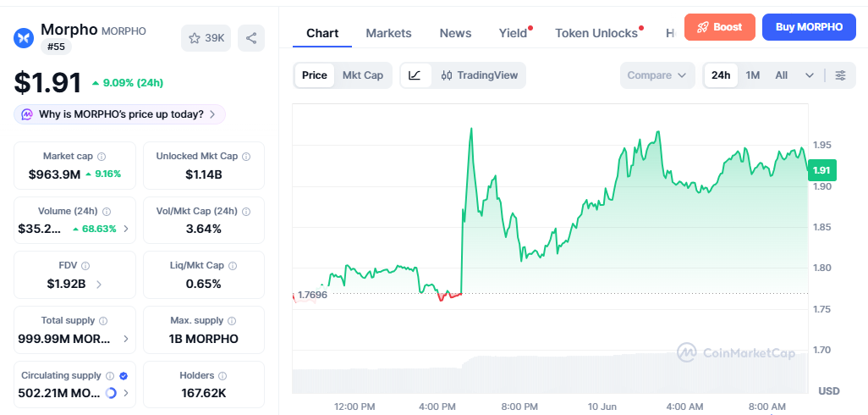Open 'Why is MORPHO's price up today?'
The image size is (868, 415).
119,114
